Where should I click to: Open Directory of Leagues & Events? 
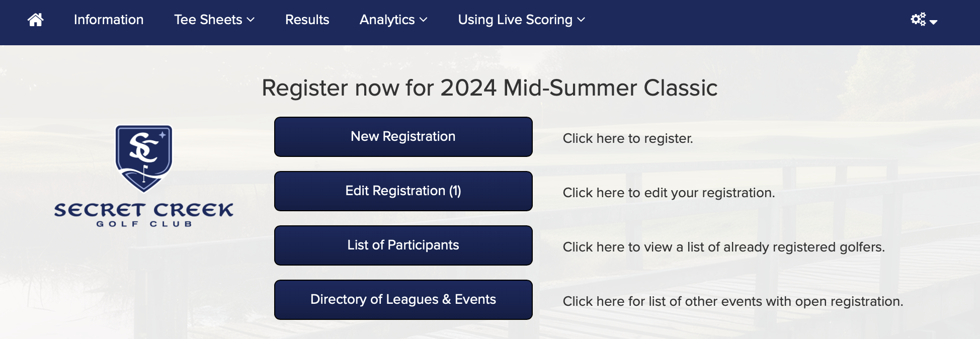click(x=403, y=299)
